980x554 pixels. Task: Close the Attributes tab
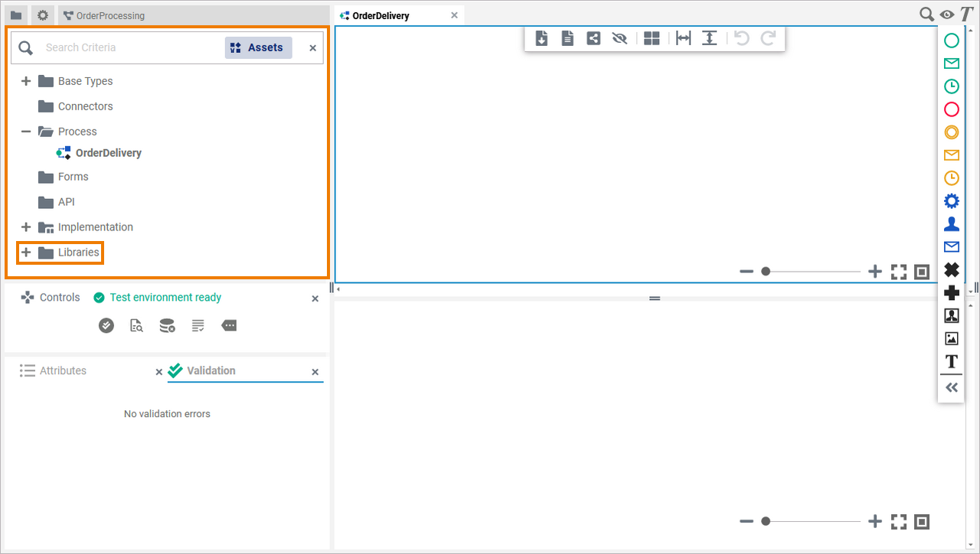(159, 372)
